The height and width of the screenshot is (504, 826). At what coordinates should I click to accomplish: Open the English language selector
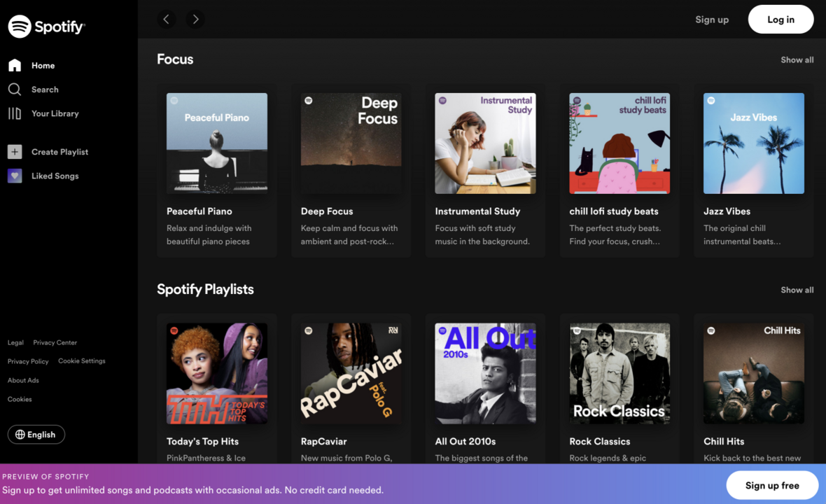coord(36,435)
